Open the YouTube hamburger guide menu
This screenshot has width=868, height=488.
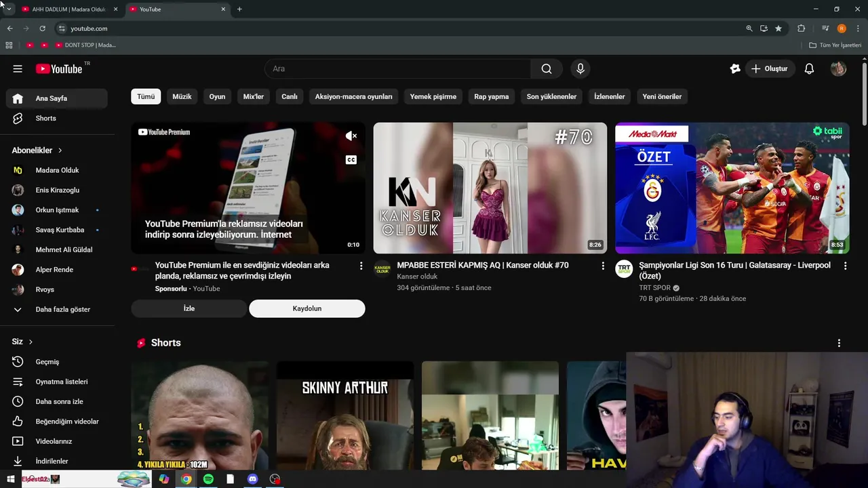(x=18, y=68)
